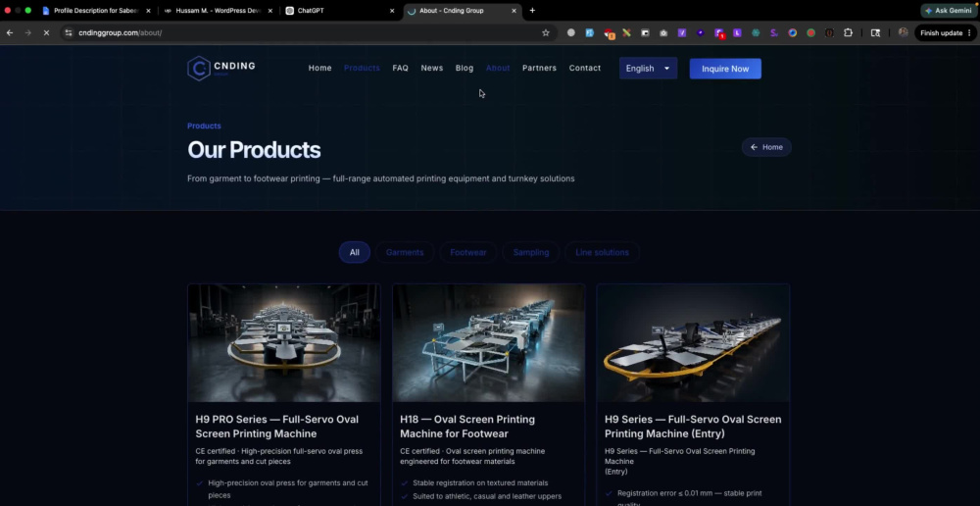Stop loading the page with the X button
This screenshot has height=506, width=980.
click(46, 32)
